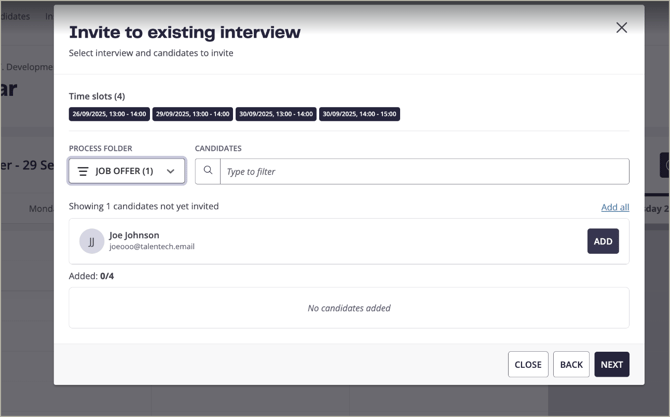Click the joeooo@talentech.email address
Viewport: 670px width, 417px height.
[152, 247]
